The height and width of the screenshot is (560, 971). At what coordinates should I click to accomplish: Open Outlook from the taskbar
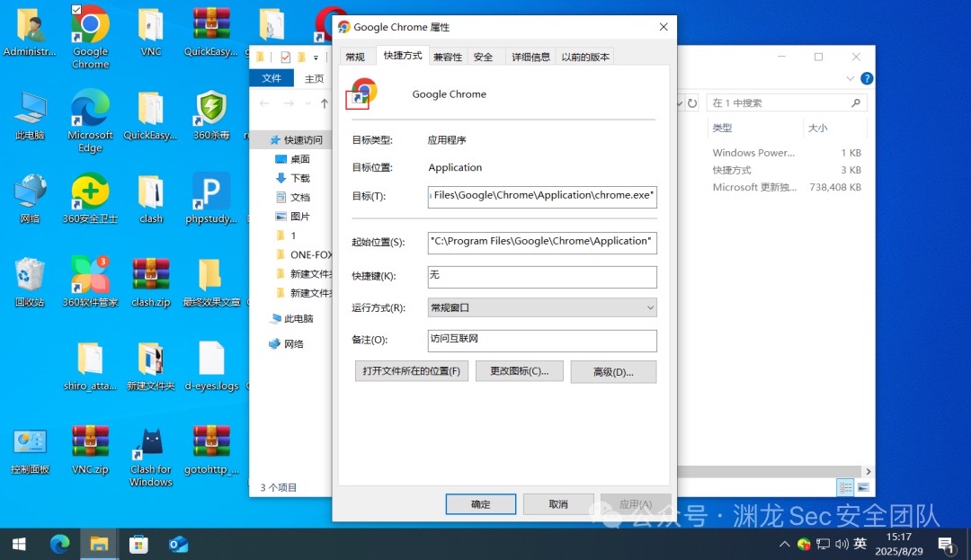(x=178, y=544)
